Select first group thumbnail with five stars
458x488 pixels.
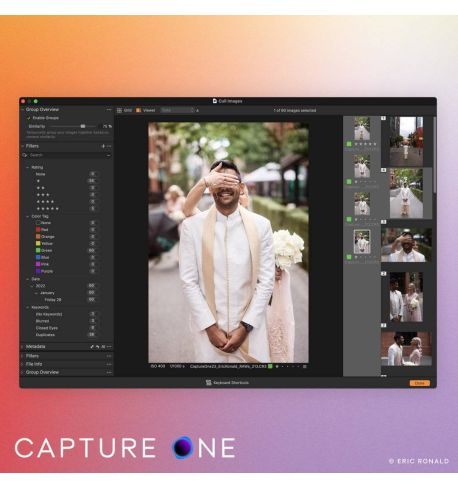pos(362,128)
